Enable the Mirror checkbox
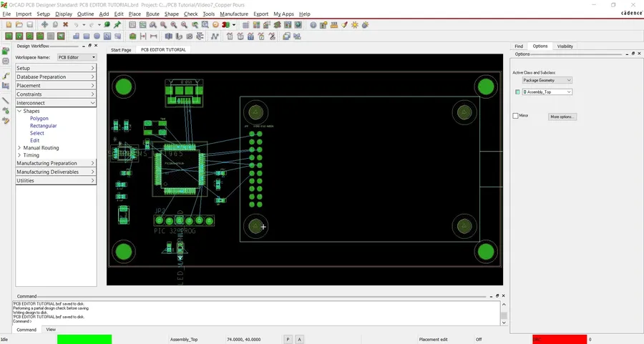The width and height of the screenshot is (644, 344). pyautogui.click(x=515, y=116)
